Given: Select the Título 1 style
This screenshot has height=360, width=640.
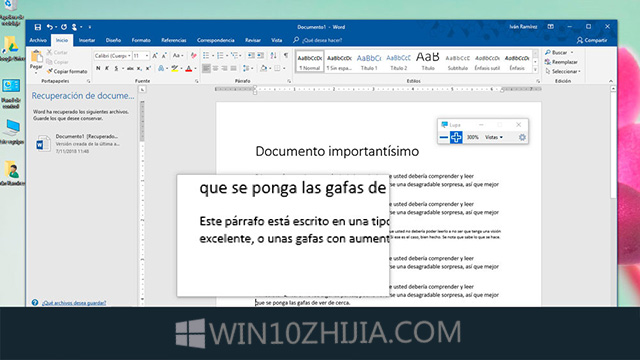Looking at the screenshot, I should coord(369,62).
